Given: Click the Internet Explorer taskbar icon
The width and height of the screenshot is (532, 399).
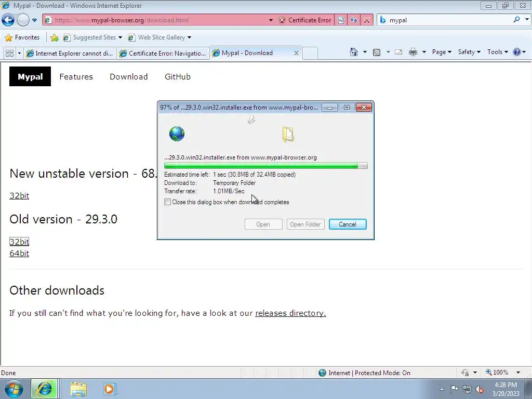Looking at the screenshot, I should 45,389.
